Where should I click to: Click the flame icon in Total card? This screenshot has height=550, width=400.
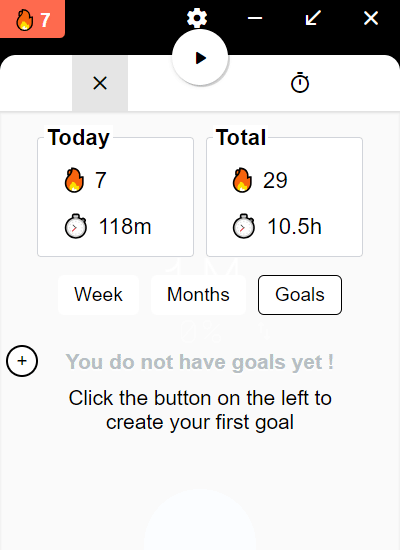tap(242, 180)
